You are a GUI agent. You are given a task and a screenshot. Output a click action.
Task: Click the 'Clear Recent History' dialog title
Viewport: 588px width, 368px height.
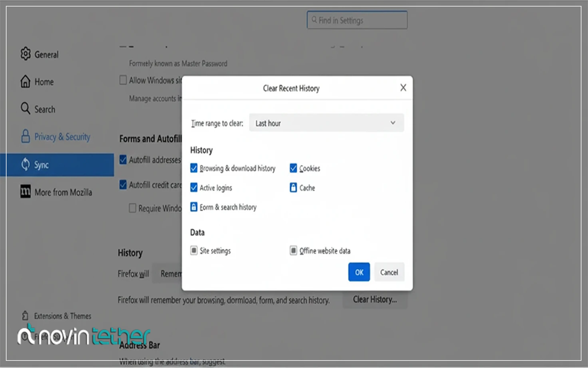(x=291, y=88)
